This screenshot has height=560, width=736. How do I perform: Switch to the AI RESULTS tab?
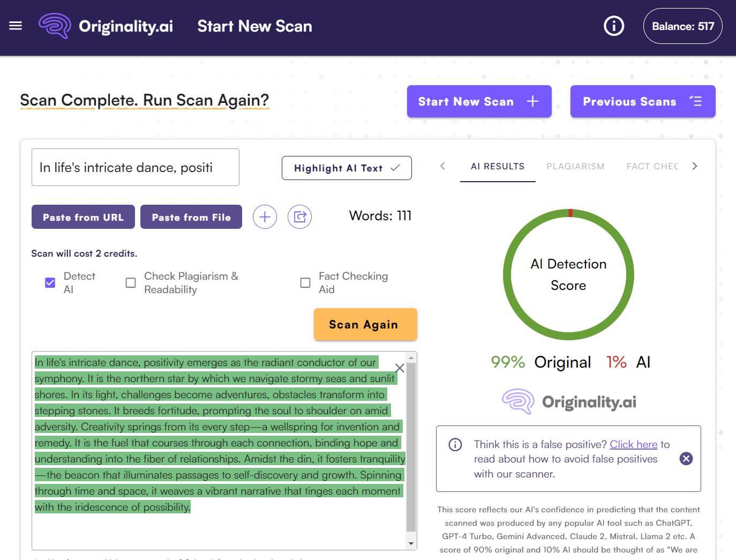498,166
